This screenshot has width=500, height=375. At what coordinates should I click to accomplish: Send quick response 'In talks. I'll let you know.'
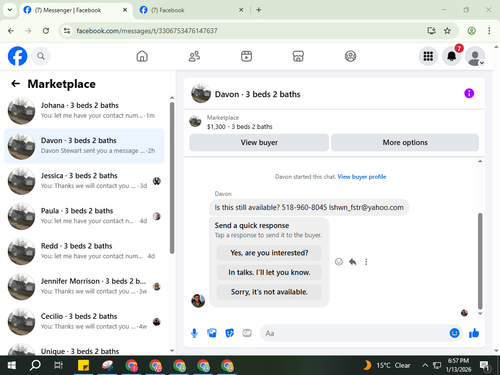(x=269, y=272)
